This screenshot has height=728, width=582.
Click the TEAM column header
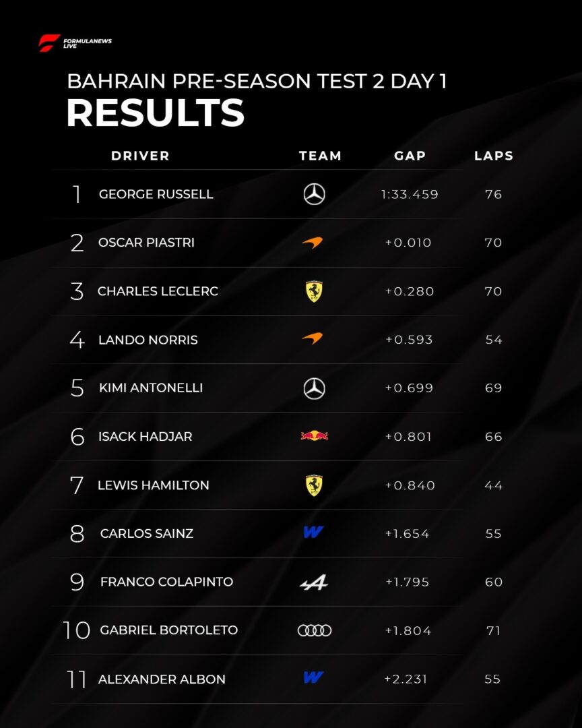[320, 156]
